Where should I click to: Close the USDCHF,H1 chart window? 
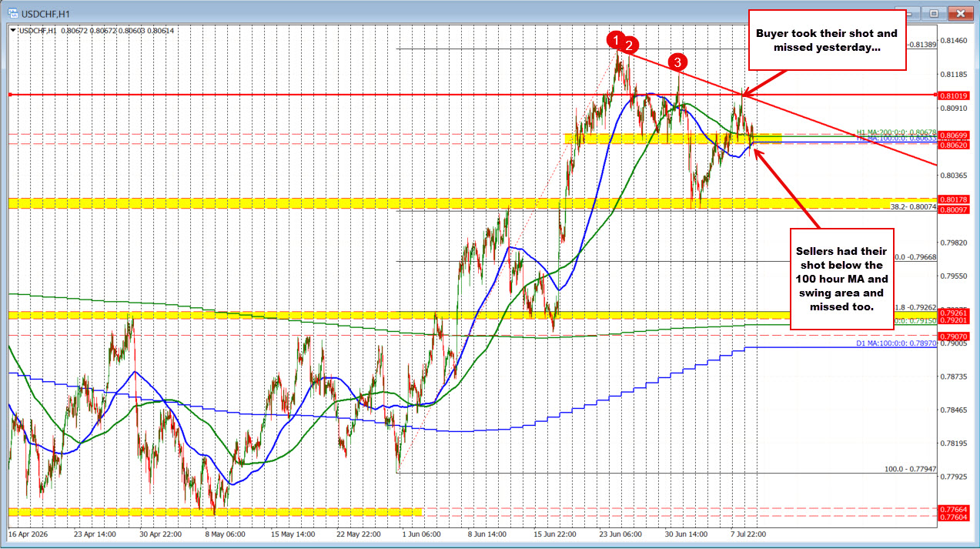coord(960,13)
